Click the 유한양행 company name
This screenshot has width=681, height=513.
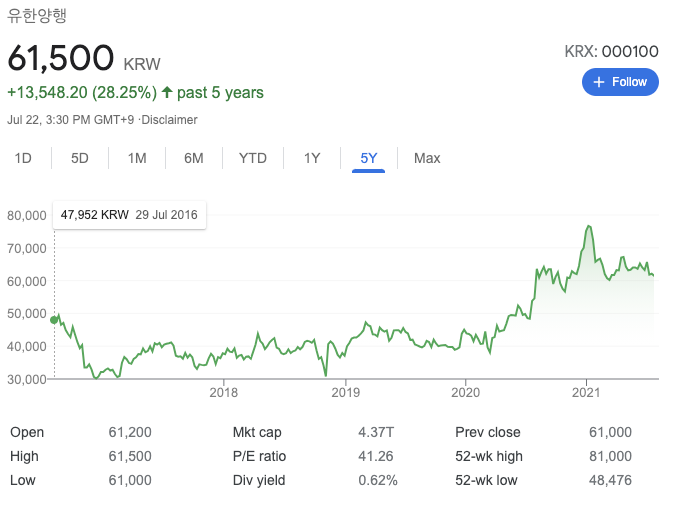tap(37, 15)
